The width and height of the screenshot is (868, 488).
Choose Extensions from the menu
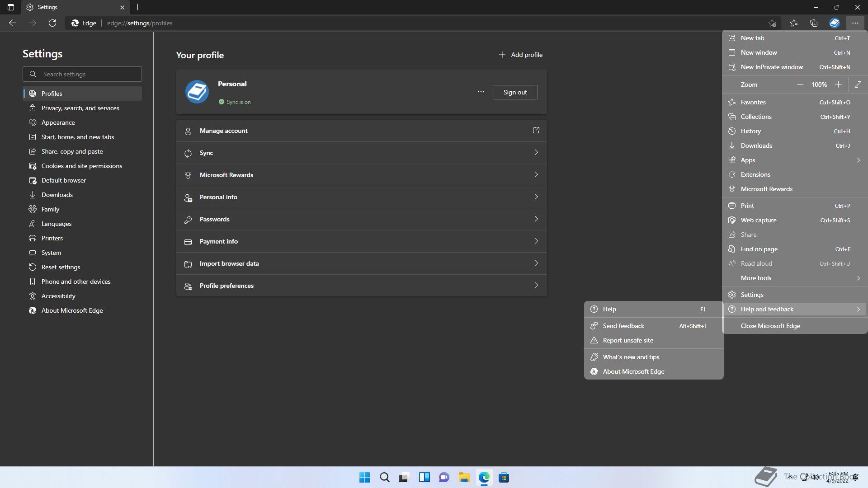coord(795,174)
